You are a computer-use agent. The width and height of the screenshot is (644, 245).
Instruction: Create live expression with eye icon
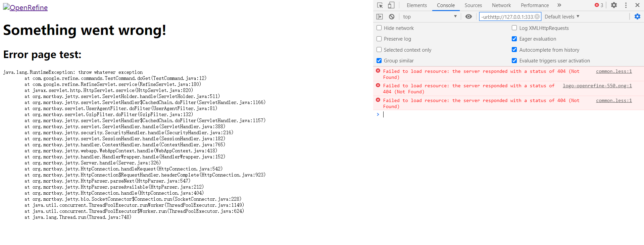point(468,16)
